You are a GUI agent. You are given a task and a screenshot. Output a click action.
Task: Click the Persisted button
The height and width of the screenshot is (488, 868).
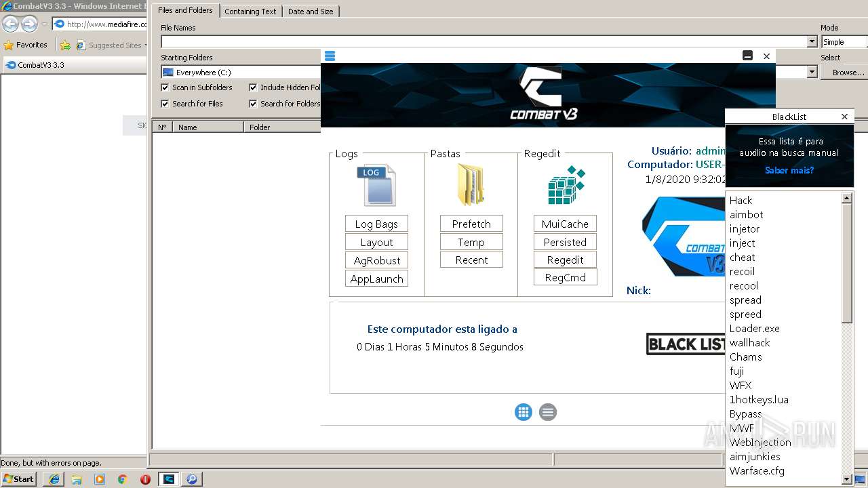565,242
